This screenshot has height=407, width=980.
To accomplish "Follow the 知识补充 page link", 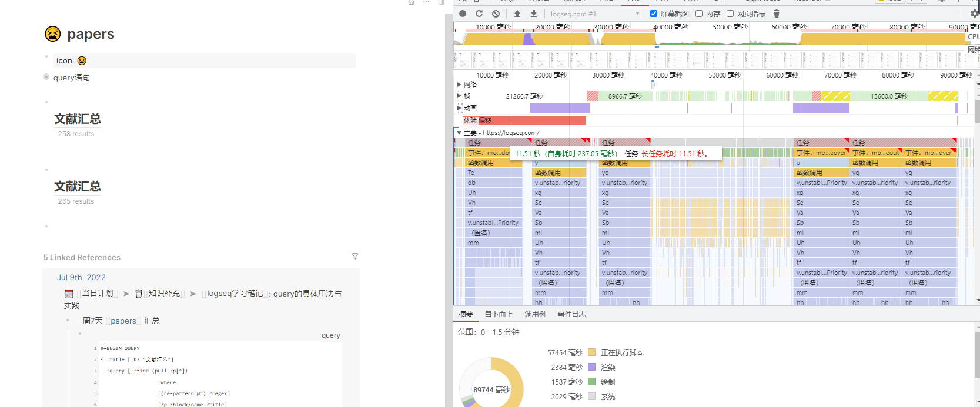I will (164, 293).
